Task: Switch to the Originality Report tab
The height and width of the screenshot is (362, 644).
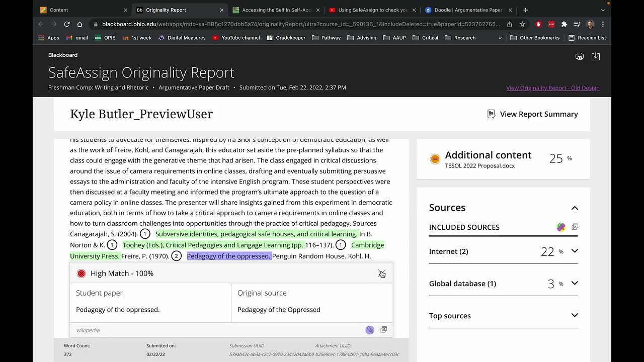Action: click(179, 10)
